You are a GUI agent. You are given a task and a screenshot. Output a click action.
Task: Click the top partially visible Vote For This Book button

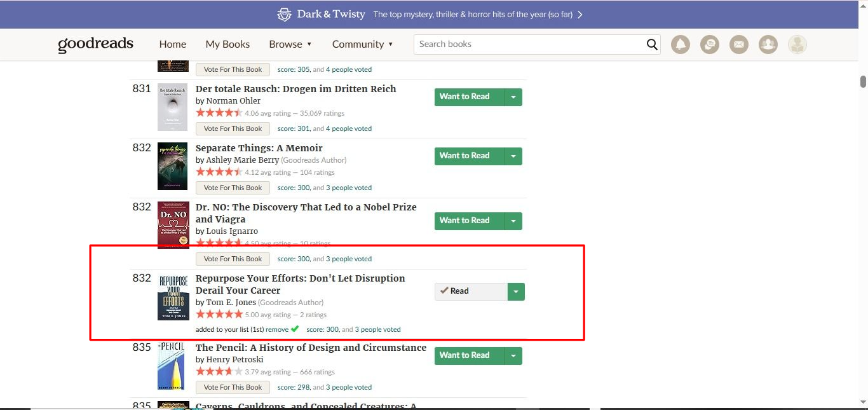click(x=233, y=69)
